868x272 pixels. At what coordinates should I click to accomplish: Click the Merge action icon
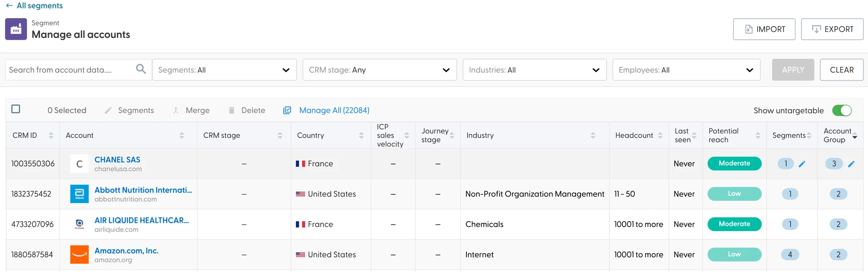pyautogui.click(x=176, y=110)
